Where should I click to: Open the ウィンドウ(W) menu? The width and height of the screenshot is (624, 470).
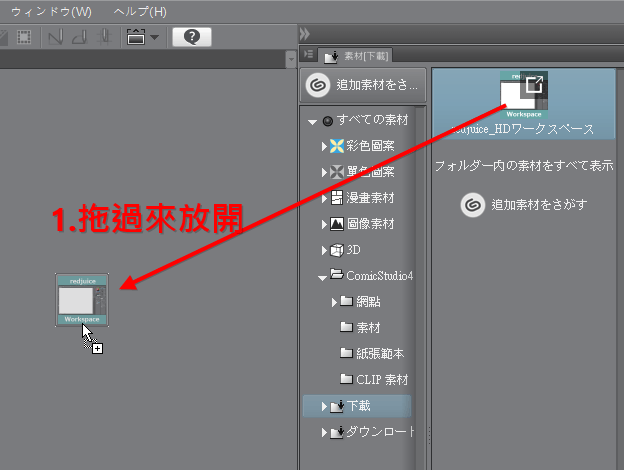(50, 11)
